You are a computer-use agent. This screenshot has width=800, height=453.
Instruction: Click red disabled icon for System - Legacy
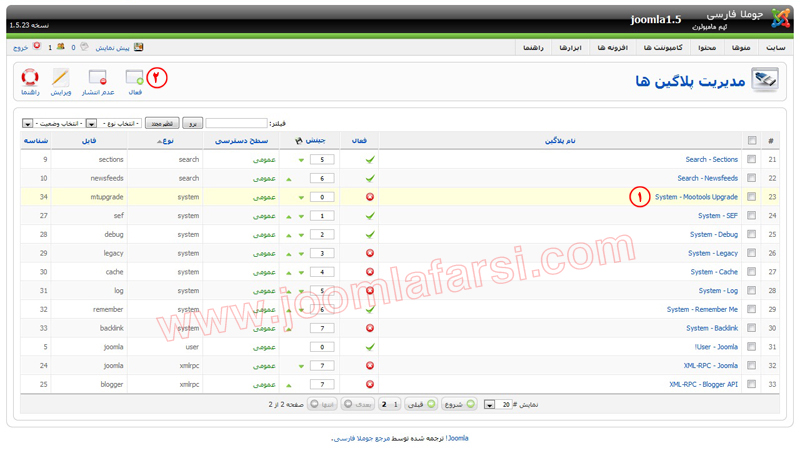tap(370, 253)
